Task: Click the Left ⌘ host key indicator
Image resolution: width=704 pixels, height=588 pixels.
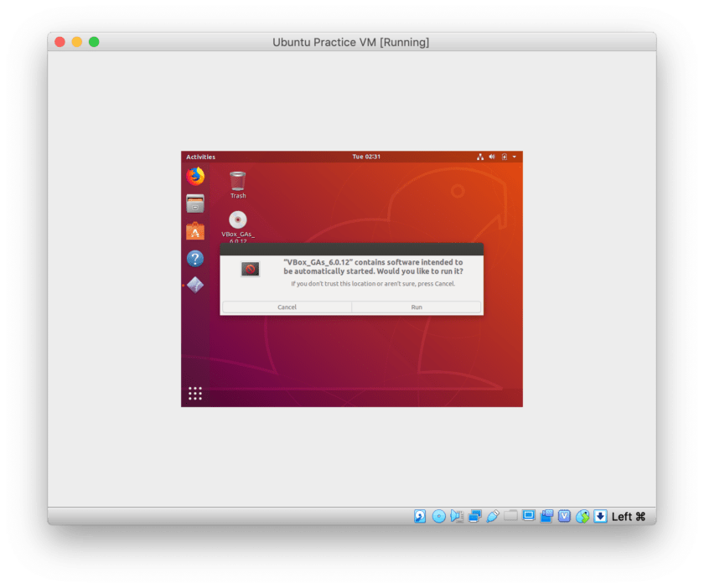Action: point(629,517)
